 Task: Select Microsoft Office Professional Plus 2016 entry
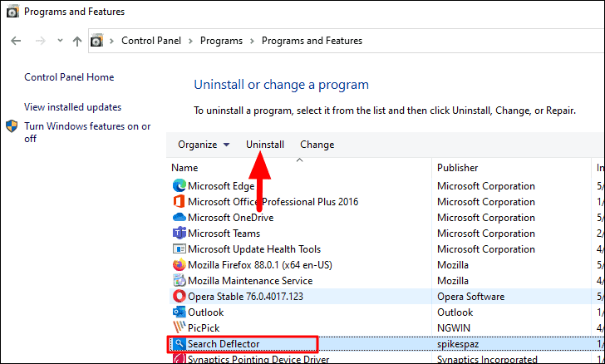(x=273, y=202)
